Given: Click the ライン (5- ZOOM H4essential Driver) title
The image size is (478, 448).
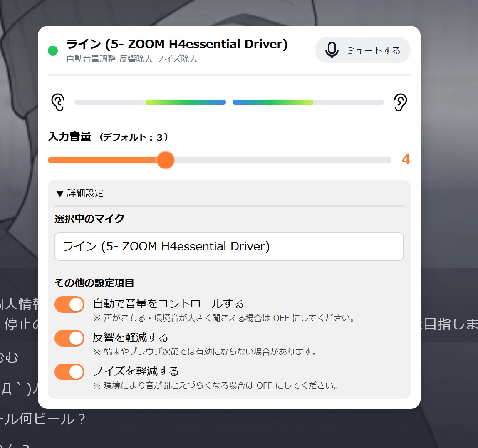Looking at the screenshot, I should 177,44.
